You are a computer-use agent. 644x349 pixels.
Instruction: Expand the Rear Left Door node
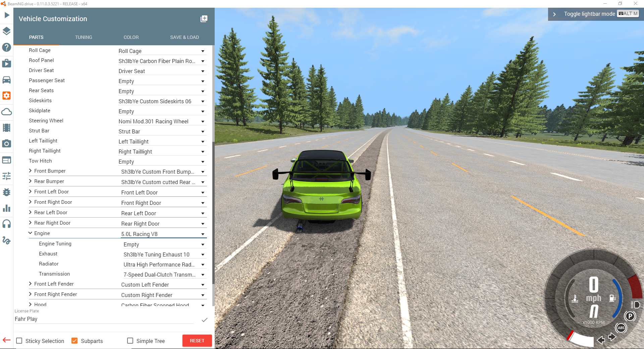tap(30, 212)
